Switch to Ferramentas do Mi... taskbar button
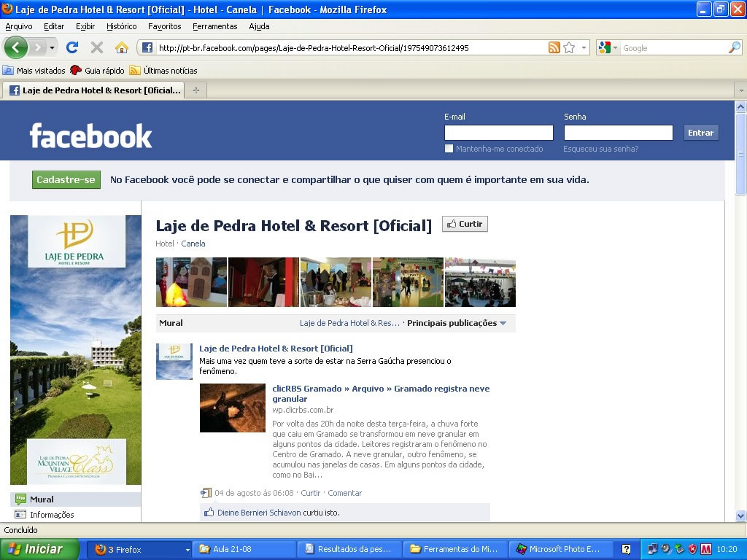The image size is (747, 560). click(456, 549)
